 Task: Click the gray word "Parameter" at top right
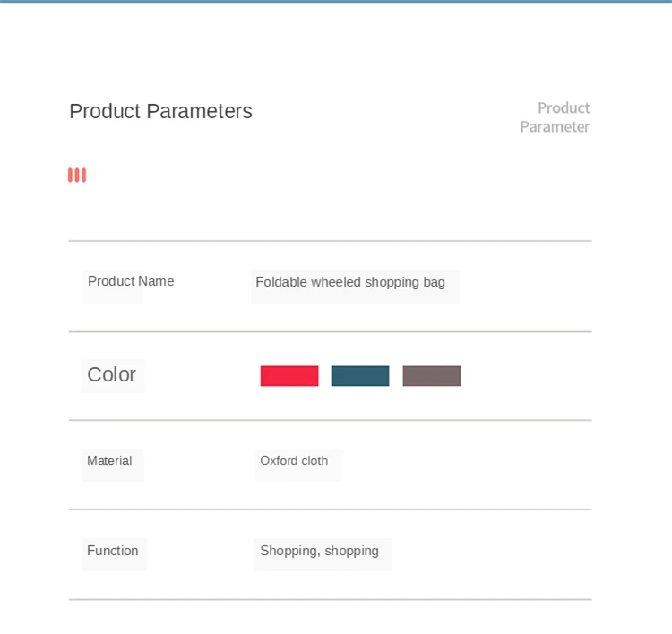tap(555, 127)
